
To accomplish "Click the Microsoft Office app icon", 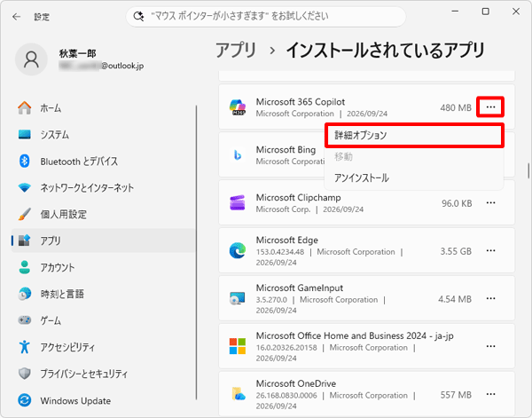I will [238, 346].
